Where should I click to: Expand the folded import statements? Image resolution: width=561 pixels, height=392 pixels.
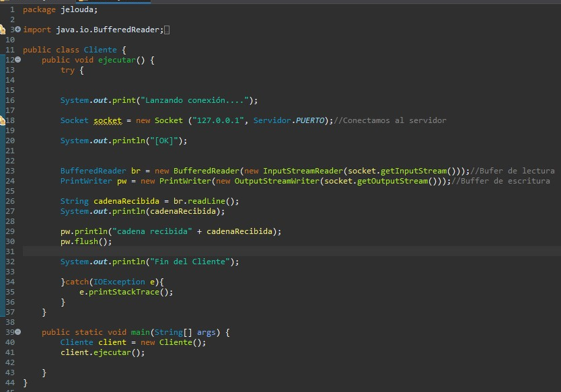pyautogui.click(x=17, y=30)
